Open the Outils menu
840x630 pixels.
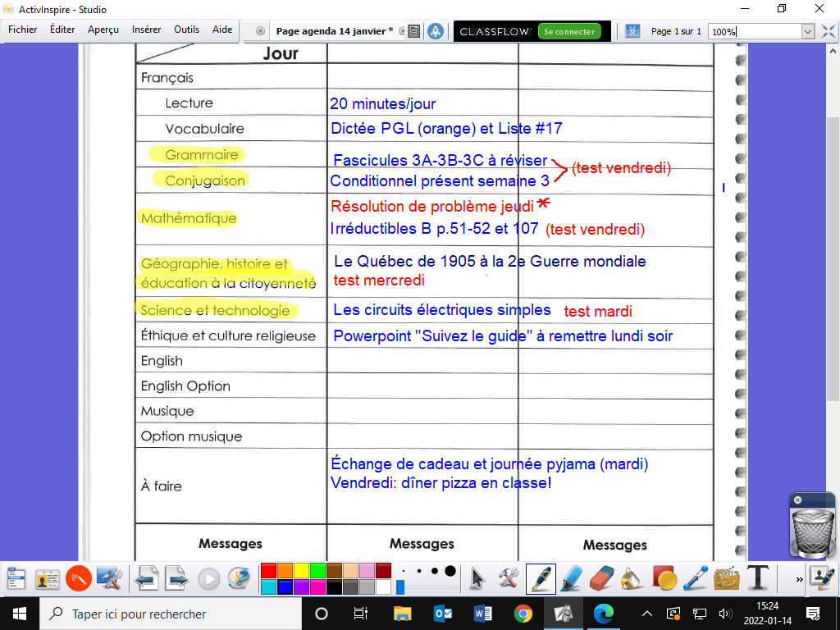[186, 30]
